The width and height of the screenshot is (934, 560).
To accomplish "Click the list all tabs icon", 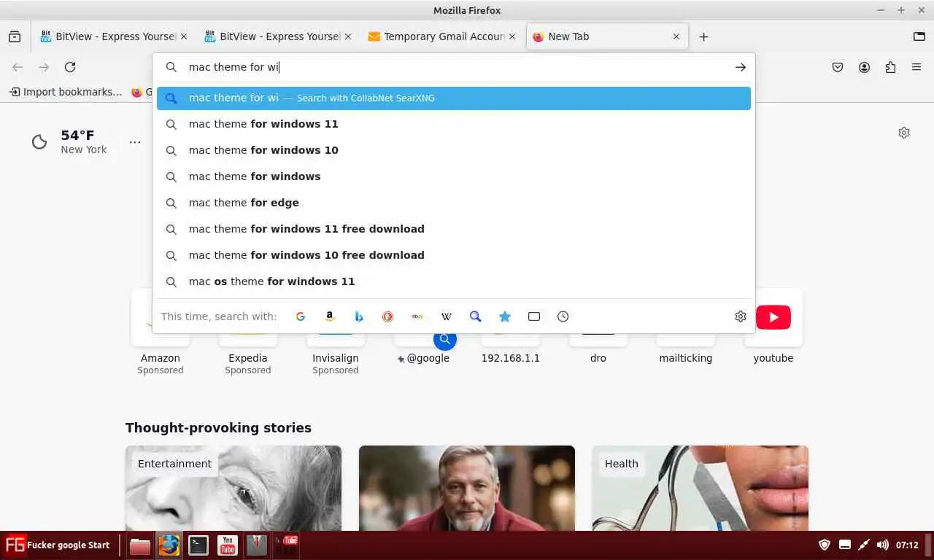I will 919,36.
